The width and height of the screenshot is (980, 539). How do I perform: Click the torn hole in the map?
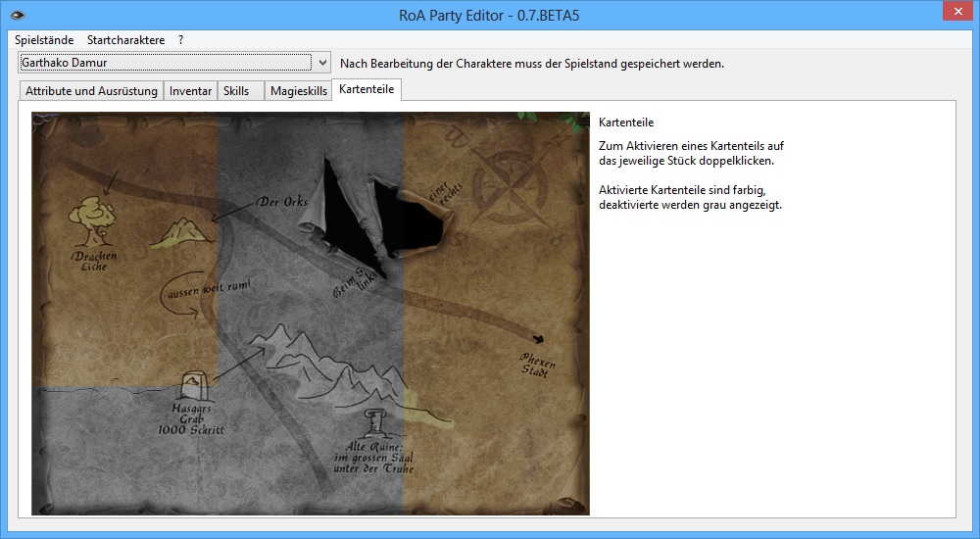point(384,219)
